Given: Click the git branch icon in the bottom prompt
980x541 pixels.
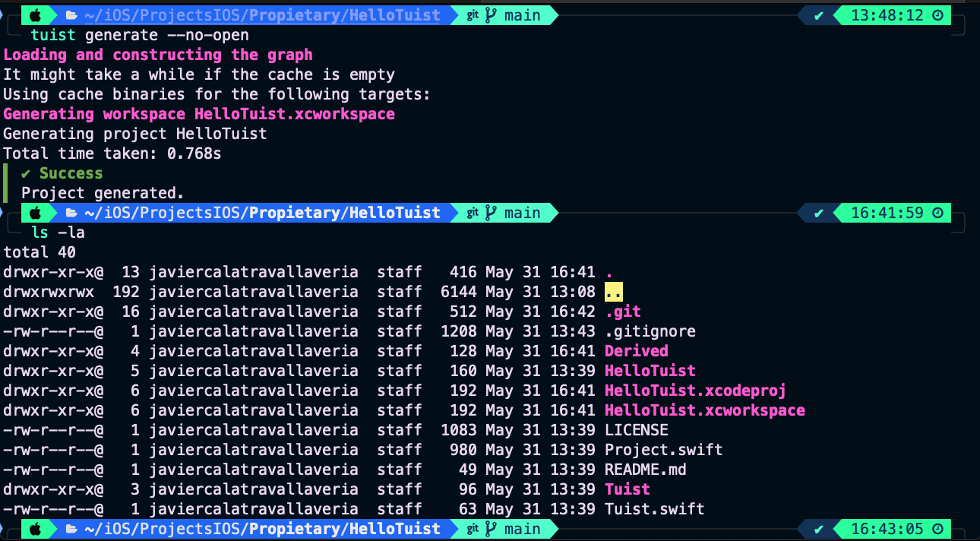Looking at the screenshot, I should (x=491, y=529).
